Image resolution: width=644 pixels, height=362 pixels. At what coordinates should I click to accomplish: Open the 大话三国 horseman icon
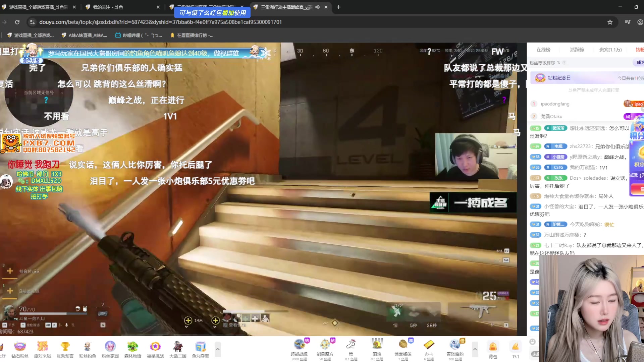coord(178,349)
